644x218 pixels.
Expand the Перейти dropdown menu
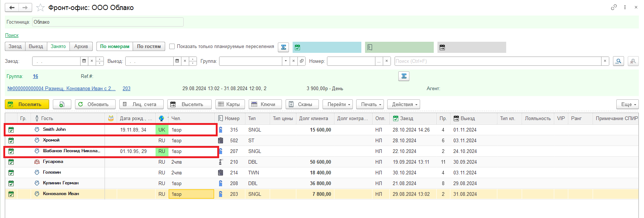click(x=338, y=105)
